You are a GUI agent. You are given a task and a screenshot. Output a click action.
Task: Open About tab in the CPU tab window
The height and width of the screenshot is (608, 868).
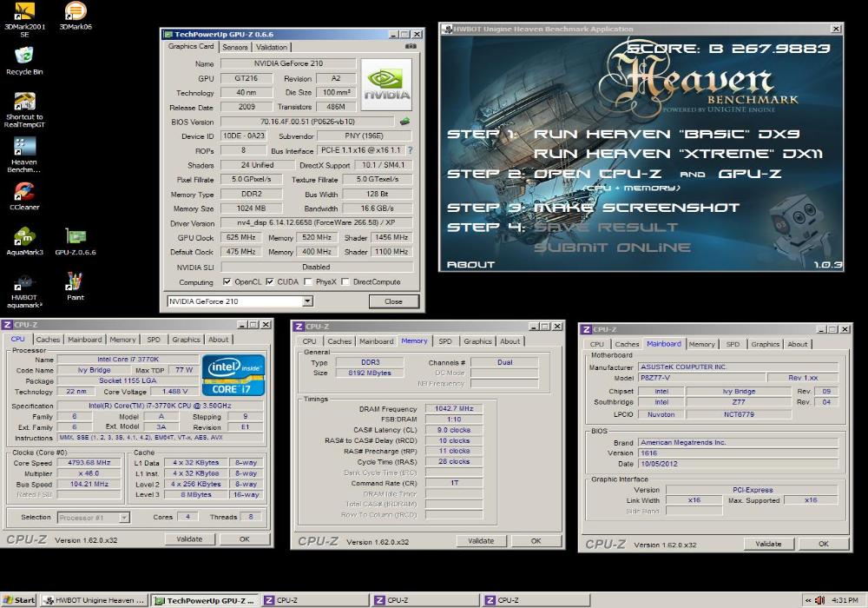[x=218, y=340]
